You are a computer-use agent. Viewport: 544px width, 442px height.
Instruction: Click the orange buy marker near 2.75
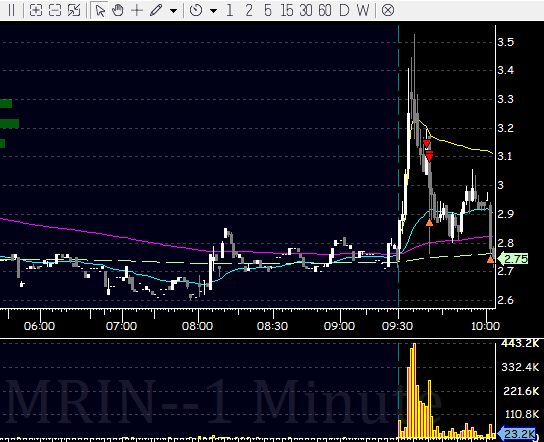[490, 259]
